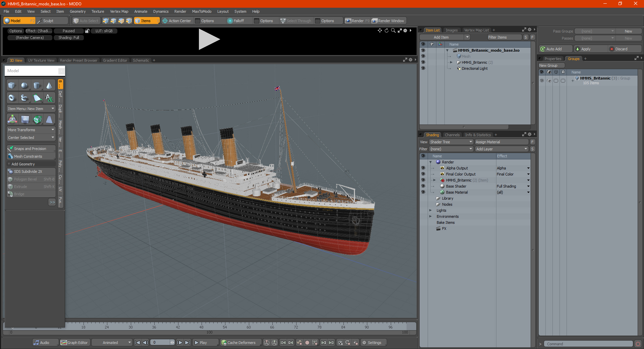Screen dimensions: 644x349
Task: Expand the Environments node
Action: point(430,216)
